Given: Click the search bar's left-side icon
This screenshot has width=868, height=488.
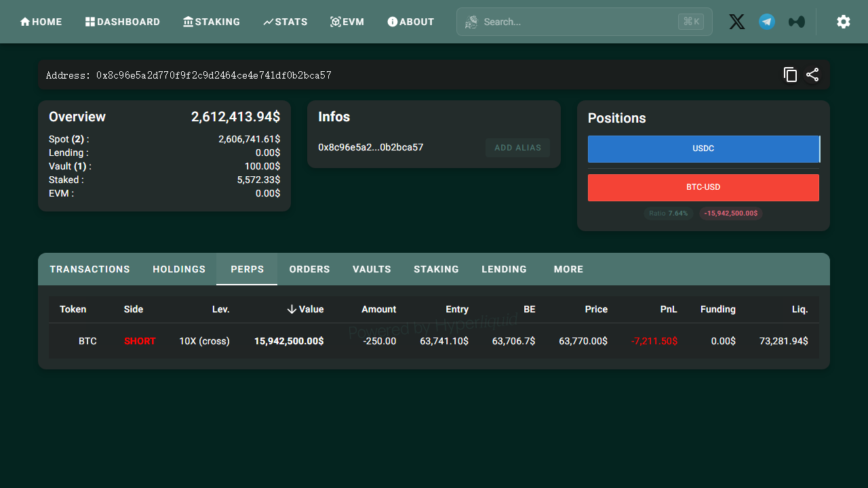Looking at the screenshot, I should [x=471, y=22].
